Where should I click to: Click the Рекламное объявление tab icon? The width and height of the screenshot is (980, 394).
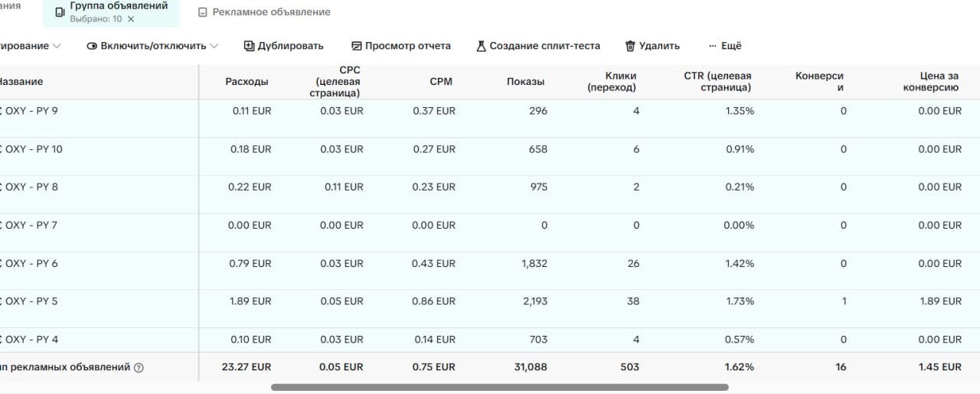(202, 12)
